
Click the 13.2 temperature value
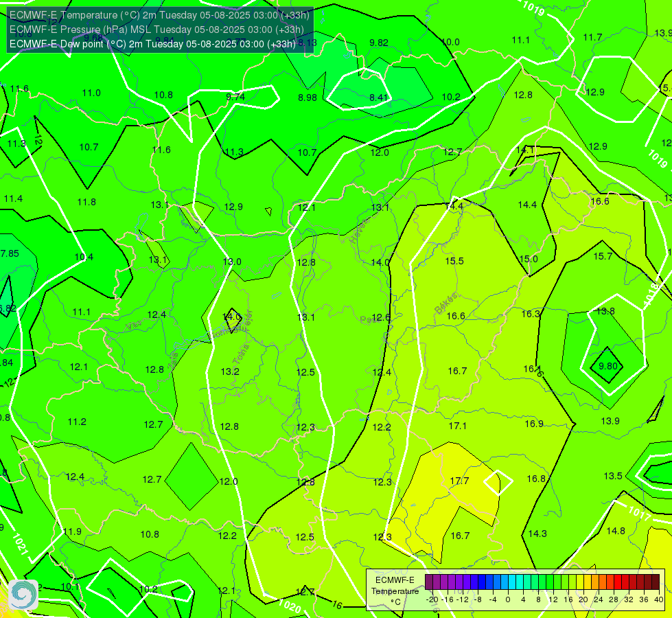click(x=230, y=371)
